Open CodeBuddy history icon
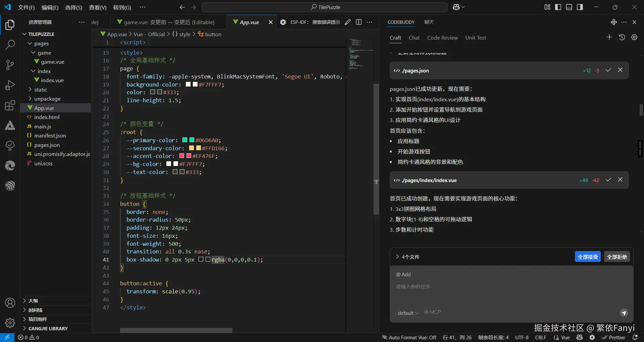 pos(622,37)
